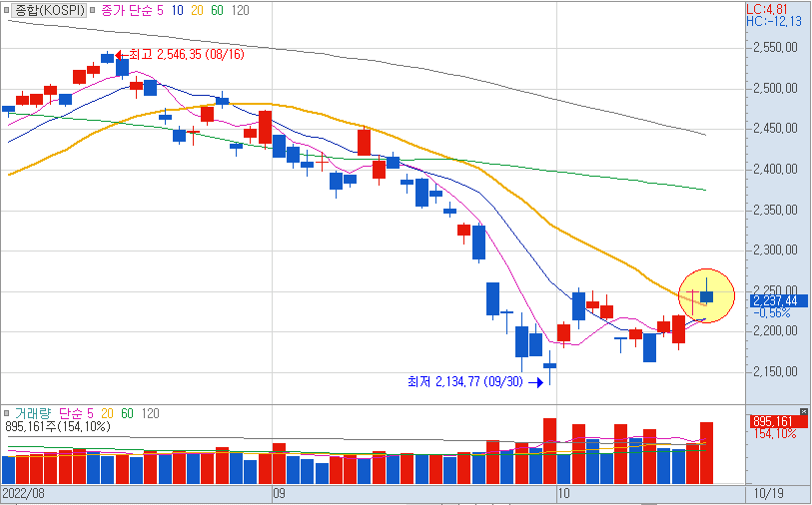Click the orange 20 volume MA legend
The width and height of the screenshot is (812, 505).
tap(107, 413)
